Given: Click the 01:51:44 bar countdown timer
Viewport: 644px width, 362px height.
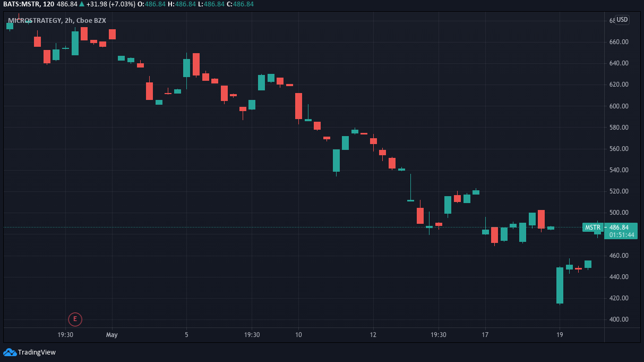Looking at the screenshot, I should [622, 235].
